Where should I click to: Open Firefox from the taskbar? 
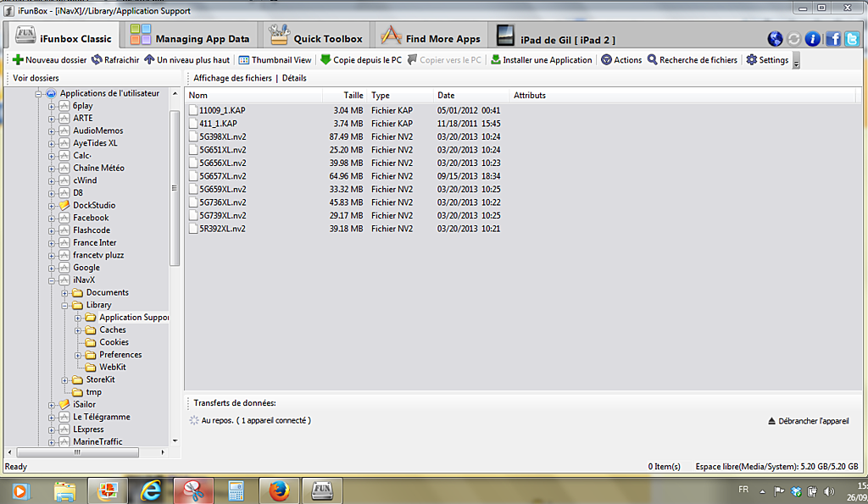[x=279, y=490]
